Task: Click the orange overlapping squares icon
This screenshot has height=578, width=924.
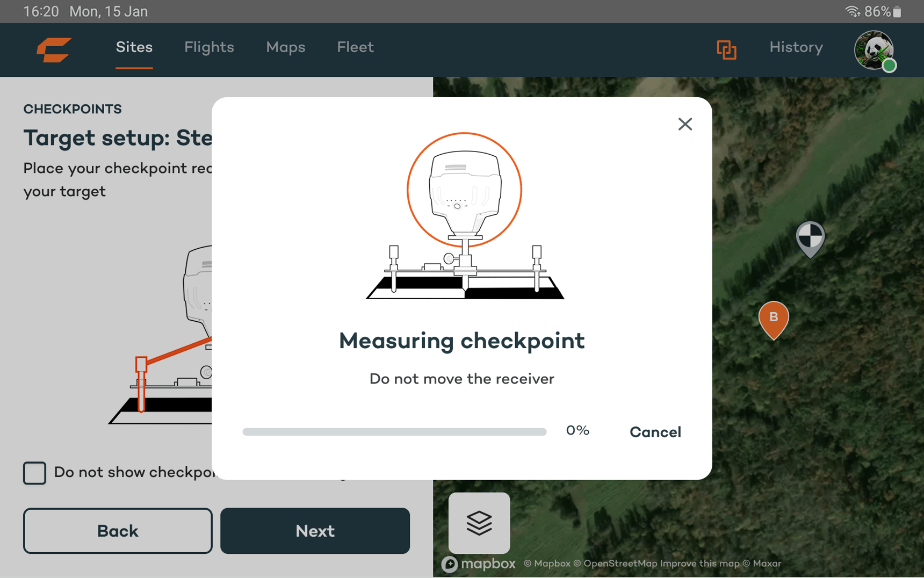Action: (x=726, y=49)
